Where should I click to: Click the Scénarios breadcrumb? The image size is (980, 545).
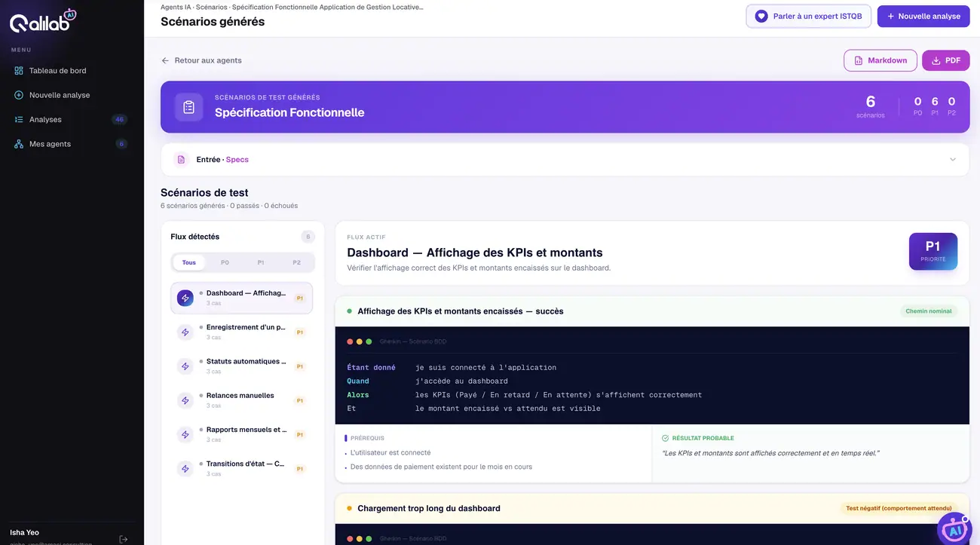[211, 7]
